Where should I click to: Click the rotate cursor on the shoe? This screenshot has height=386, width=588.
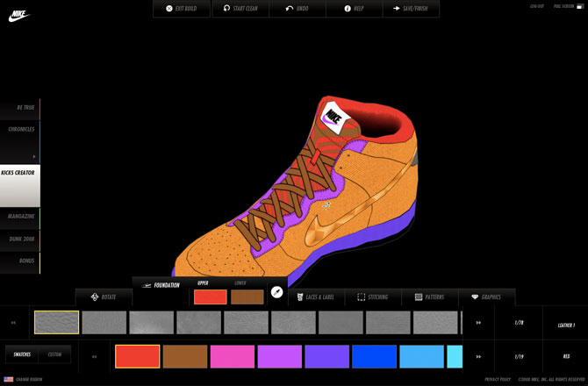326,205
